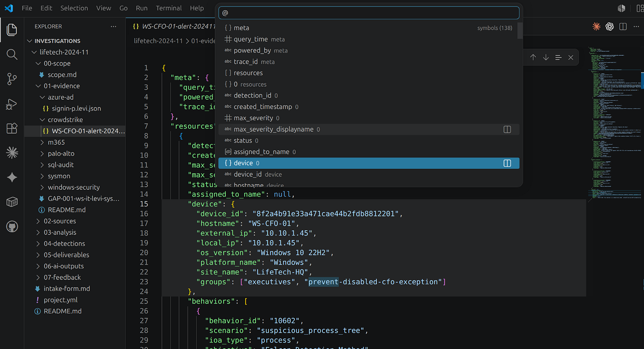Open Explorer more actions ellipsis
Viewport: 644px width, 349px height.
[x=114, y=27]
